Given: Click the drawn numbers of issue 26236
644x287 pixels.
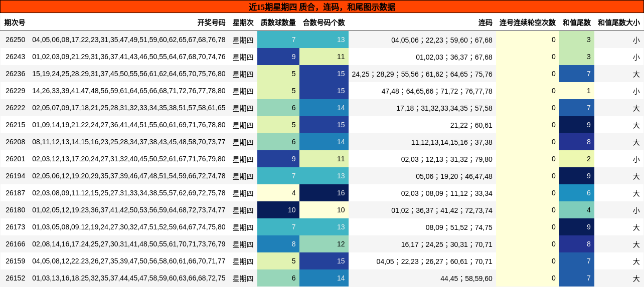Looking at the screenshot, I should coord(129,74).
